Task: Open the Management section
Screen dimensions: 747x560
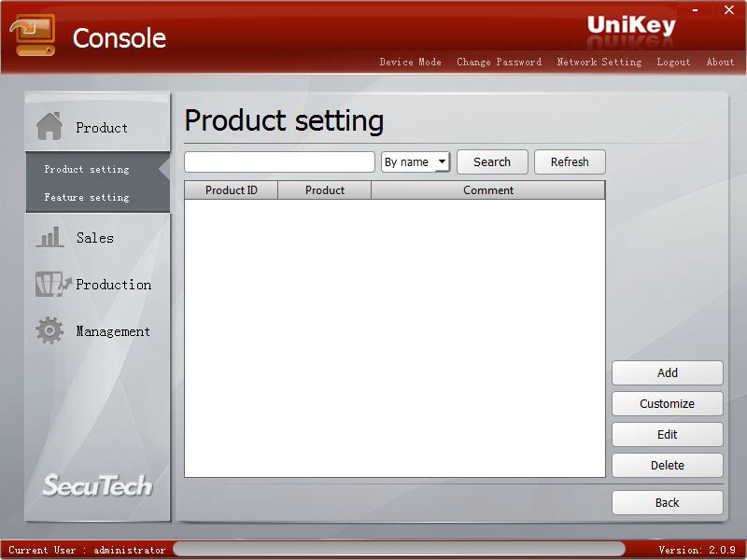Action: pos(113,331)
